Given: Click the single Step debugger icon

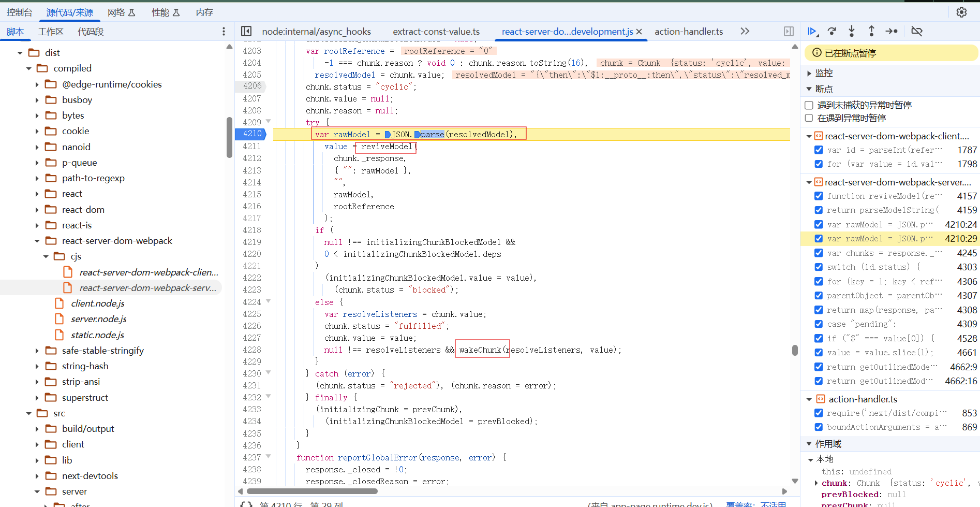Looking at the screenshot, I should point(892,32).
